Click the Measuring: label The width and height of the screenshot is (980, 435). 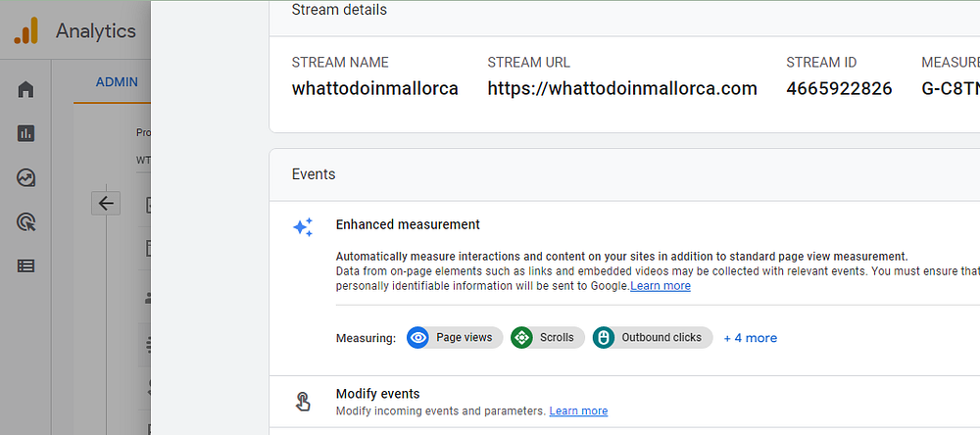(367, 338)
